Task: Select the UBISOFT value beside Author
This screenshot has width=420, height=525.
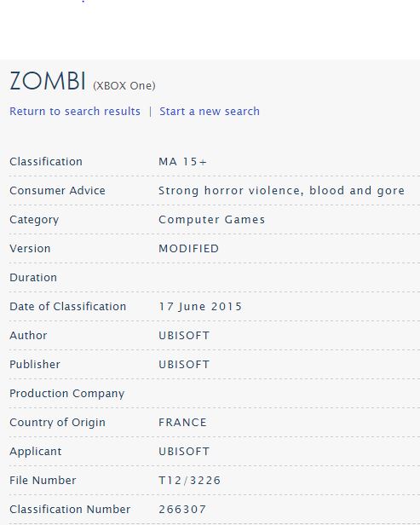Action: tap(184, 336)
